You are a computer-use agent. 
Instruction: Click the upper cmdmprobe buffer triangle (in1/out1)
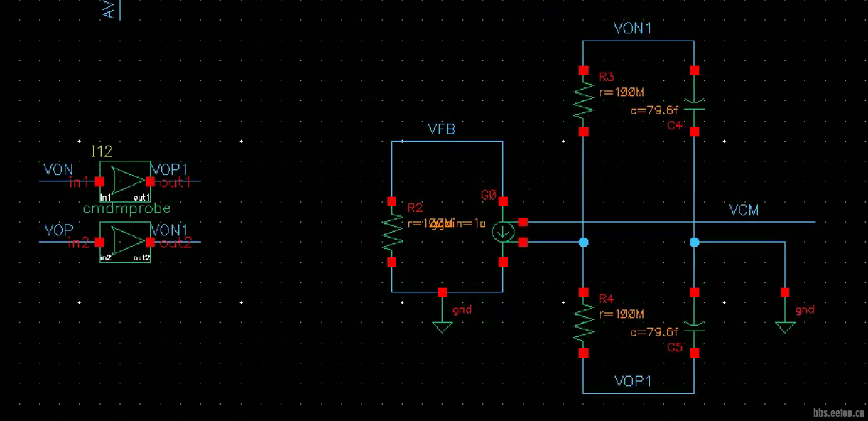(126, 181)
